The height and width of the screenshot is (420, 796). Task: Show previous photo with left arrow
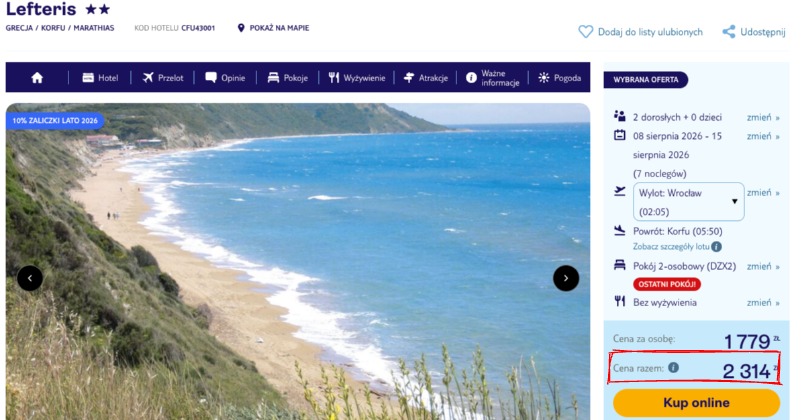[x=30, y=278]
